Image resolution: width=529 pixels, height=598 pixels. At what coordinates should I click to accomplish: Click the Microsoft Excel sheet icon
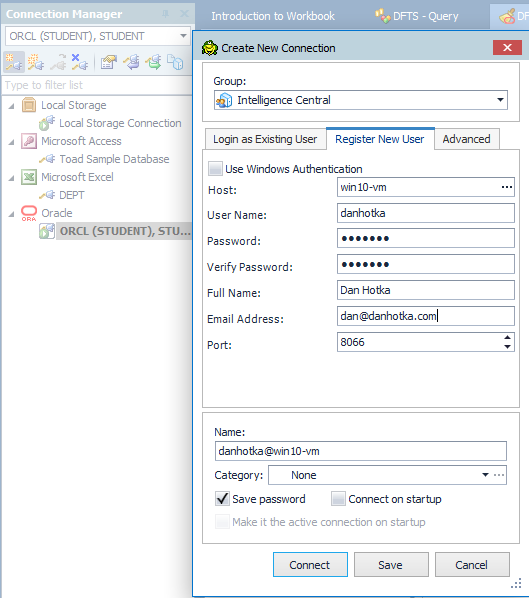(x=29, y=177)
